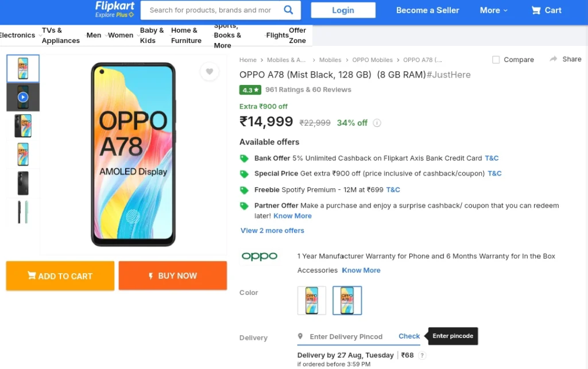Open the Offer Zone menu item
The height and width of the screenshot is (369, 588).
(297, 35)
